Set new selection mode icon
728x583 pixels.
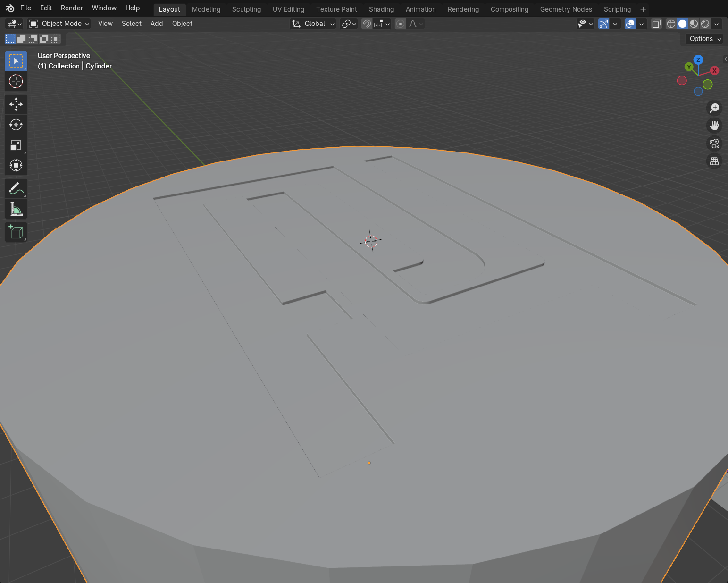[x=10, y=39]
